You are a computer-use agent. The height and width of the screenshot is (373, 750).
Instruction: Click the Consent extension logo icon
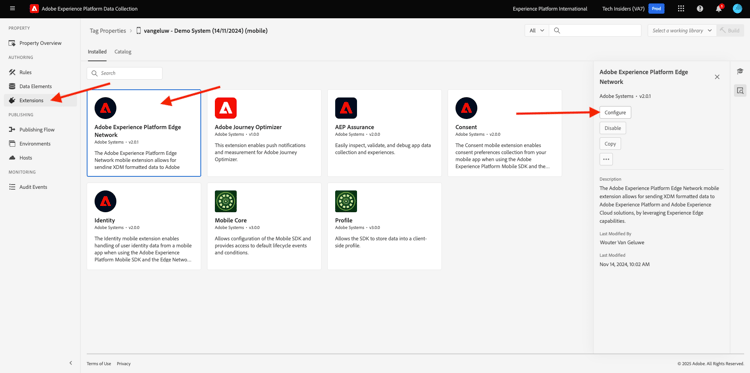coord(466,108)
